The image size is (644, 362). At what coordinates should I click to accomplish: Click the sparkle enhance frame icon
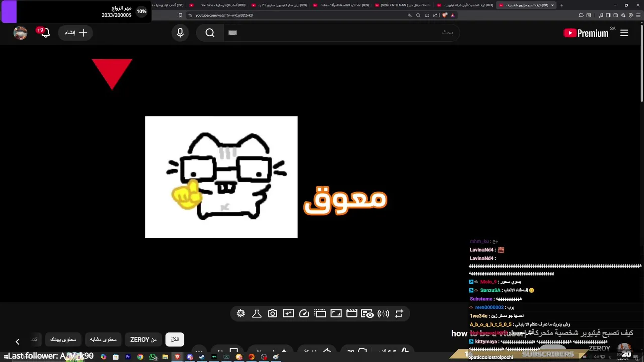point(288,314)
